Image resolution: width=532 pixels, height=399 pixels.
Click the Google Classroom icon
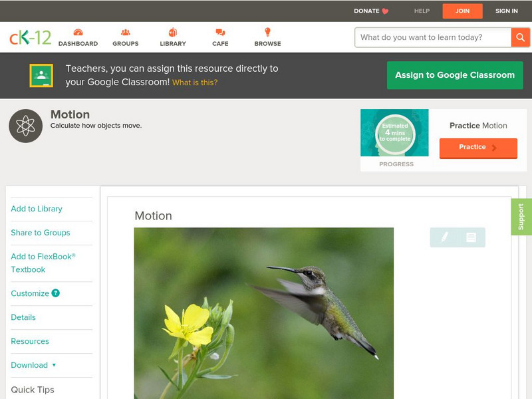point(41,75)
